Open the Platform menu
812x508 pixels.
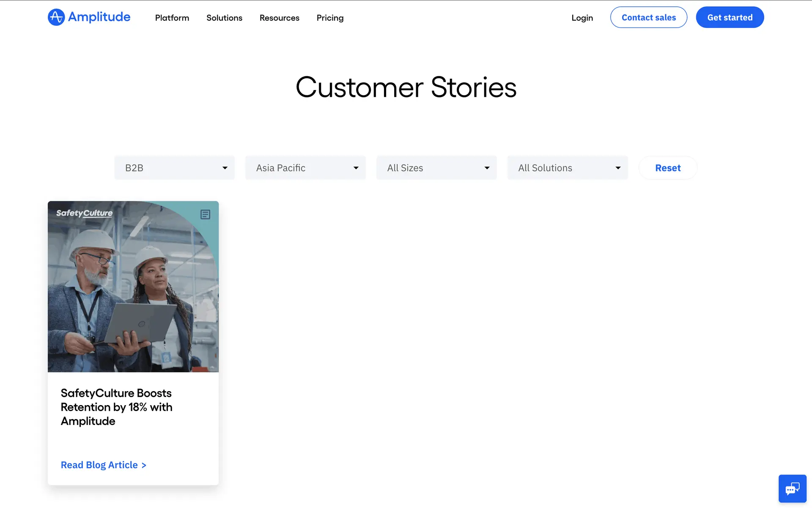point(172,18)
